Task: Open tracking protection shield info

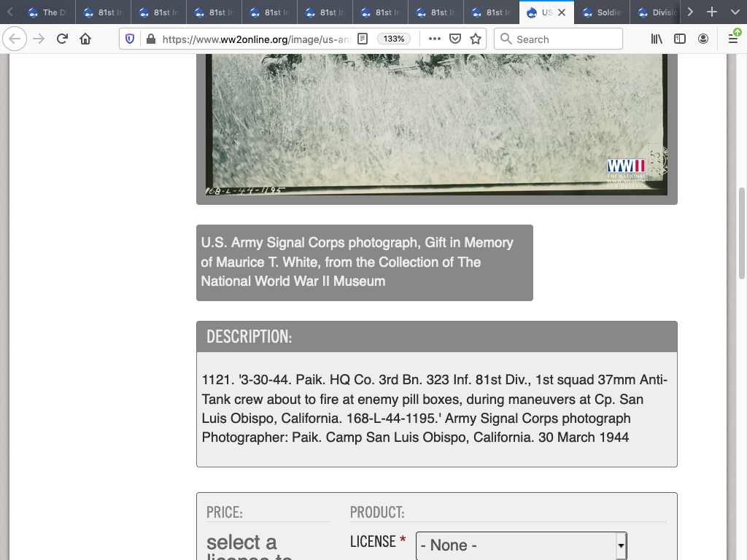Action: (130, 39)
